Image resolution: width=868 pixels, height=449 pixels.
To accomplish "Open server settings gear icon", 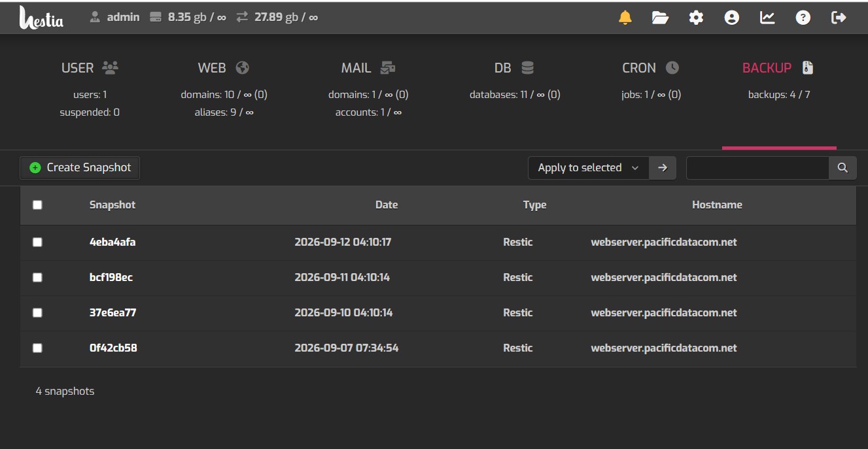I will tap(696, 18).
